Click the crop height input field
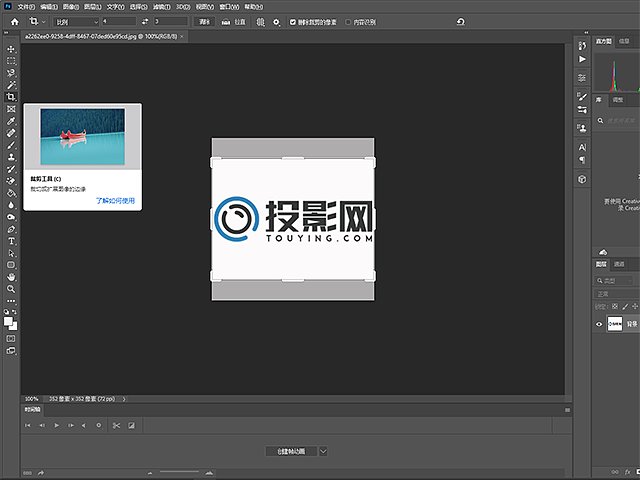 pyautogui.click(x=171, y=22)
